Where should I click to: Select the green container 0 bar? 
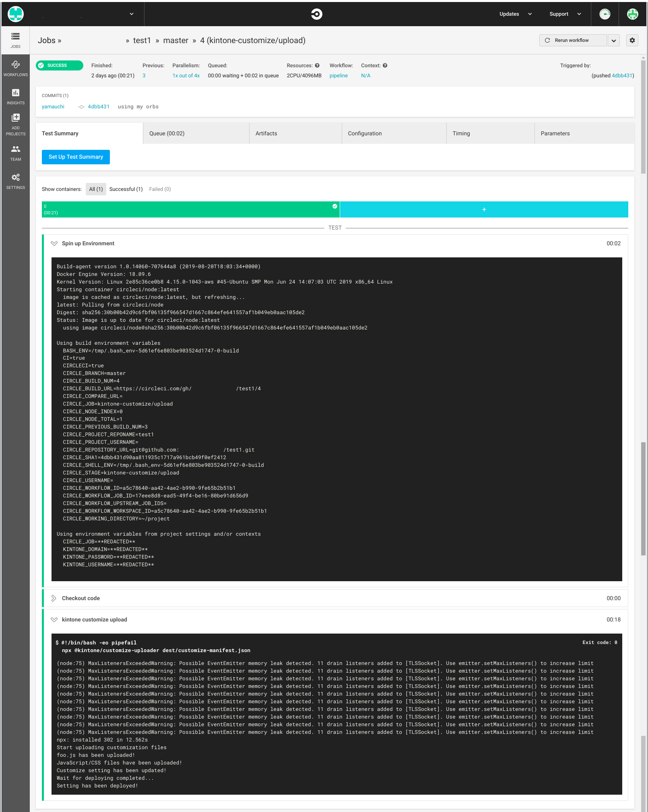[x=190, y=209]
